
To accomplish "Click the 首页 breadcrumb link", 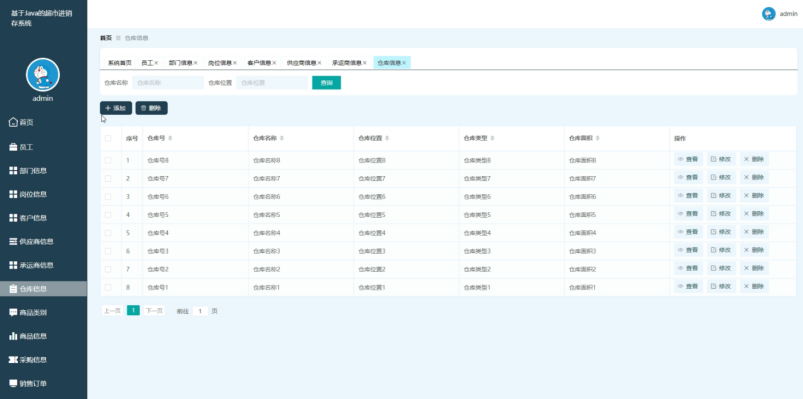I will point(105,38).
